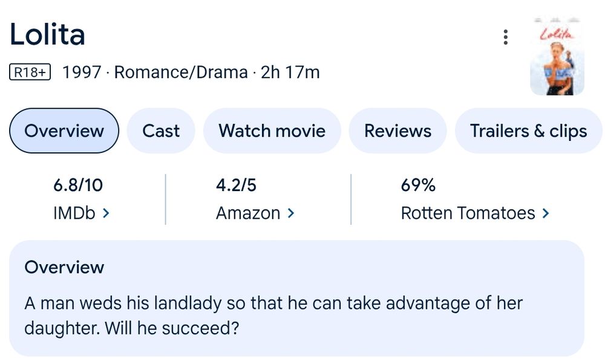This screenshot has width=605, height=364.
Task: Open the three-dot more options menu
Action: tap(505, 37)
